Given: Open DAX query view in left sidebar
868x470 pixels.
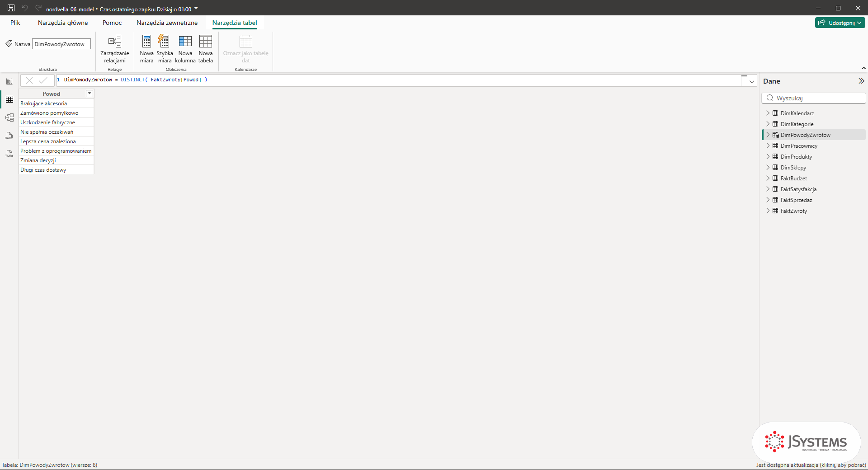Looking at the screenshot, I should [x=9, y=136].
